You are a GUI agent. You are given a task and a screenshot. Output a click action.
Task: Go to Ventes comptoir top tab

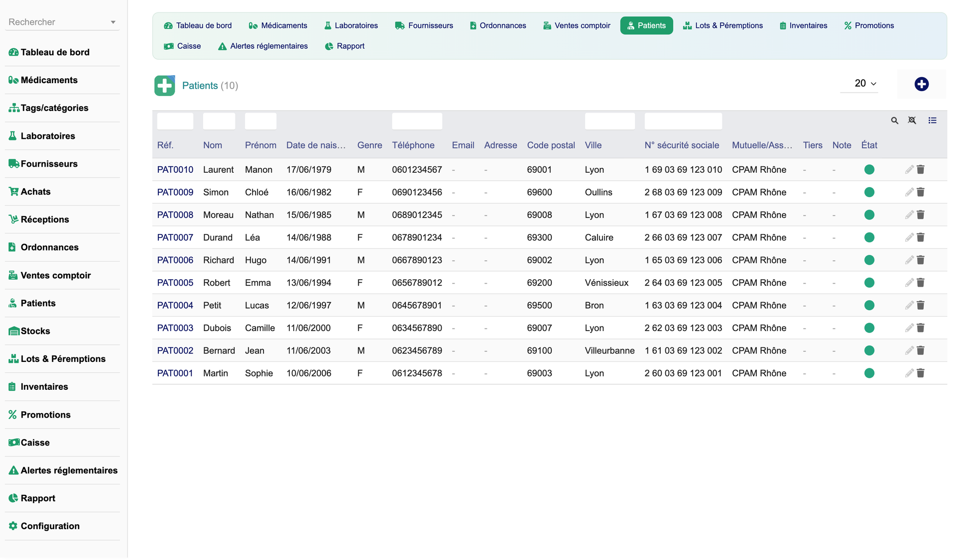pyautogui.click(x=576, y=26)
